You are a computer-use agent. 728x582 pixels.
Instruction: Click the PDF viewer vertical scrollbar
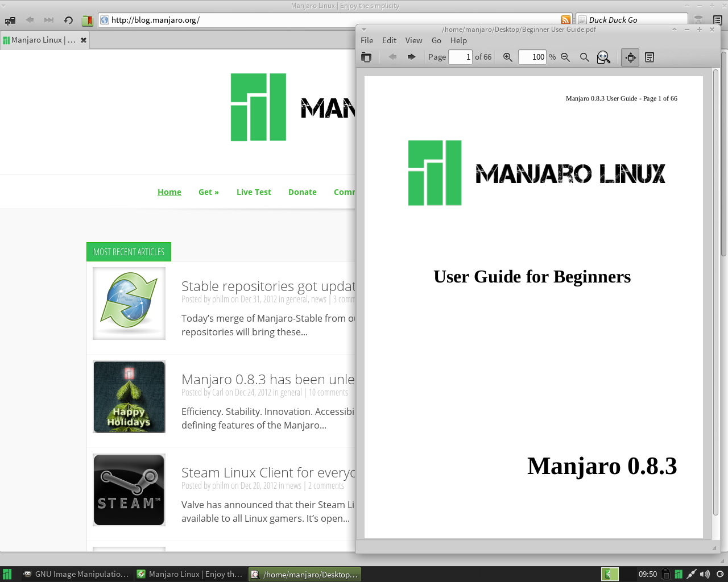(x=715, y=292)
